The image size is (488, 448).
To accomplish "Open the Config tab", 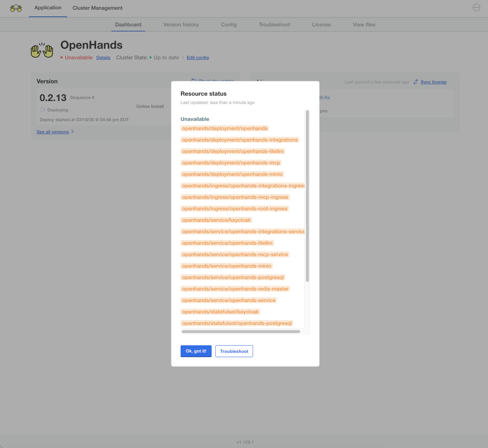I will 229,24.
